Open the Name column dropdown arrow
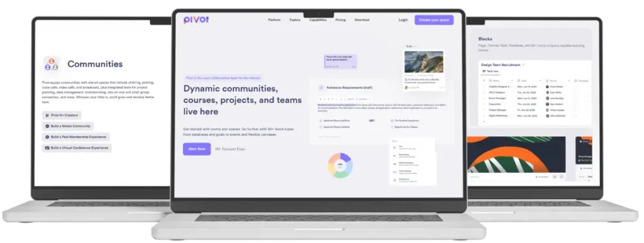The width and height of the screenshot is (644, 243). [512, 81]
